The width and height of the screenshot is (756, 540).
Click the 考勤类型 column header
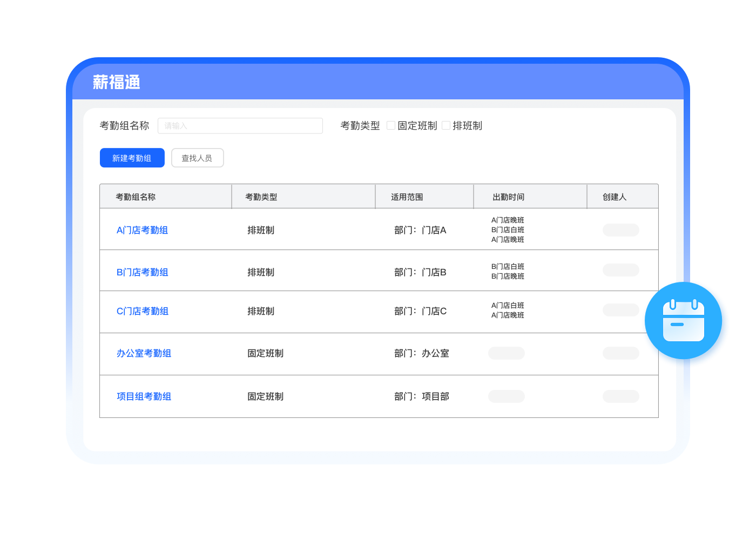click(261, 197)
